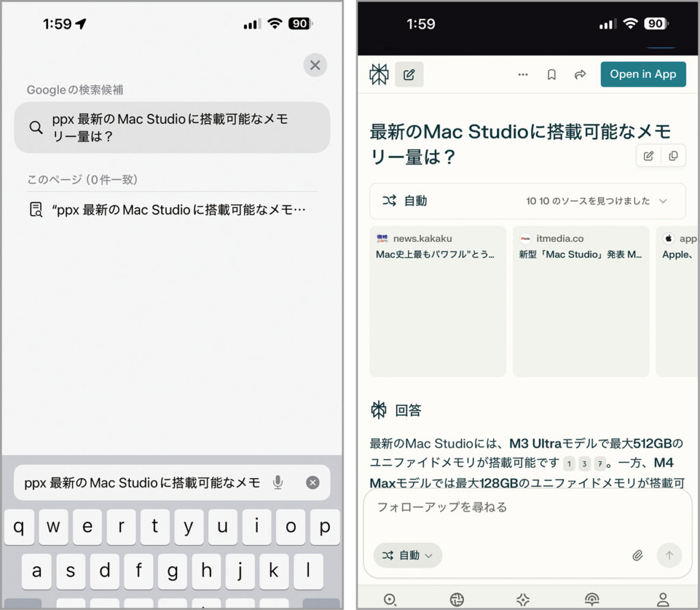This screenshot has width=700, height=610.
Task: Tap the d key on the keyboard
Action: pos(105,571)
